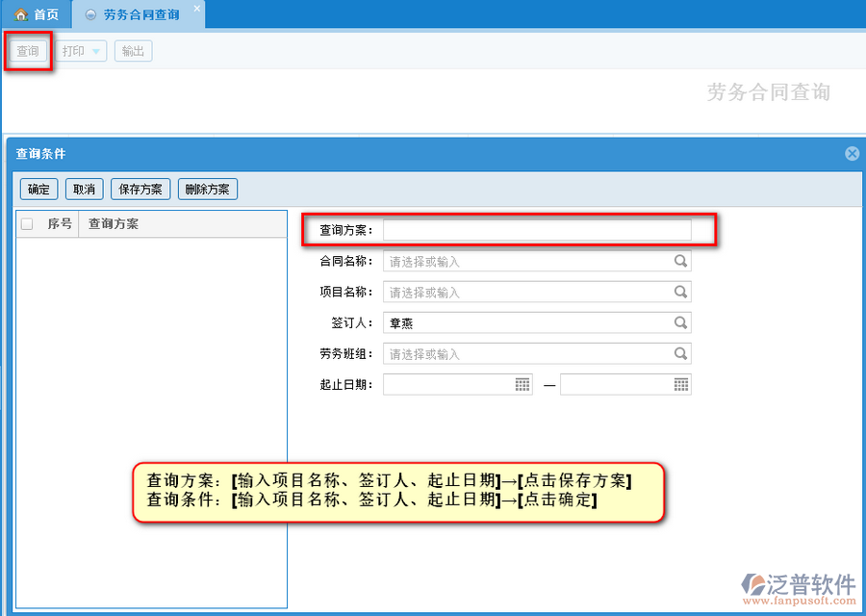This screenshot has width=866, height=616.
Task: Close the 查询条件 dialog
Action: [853, 154]
